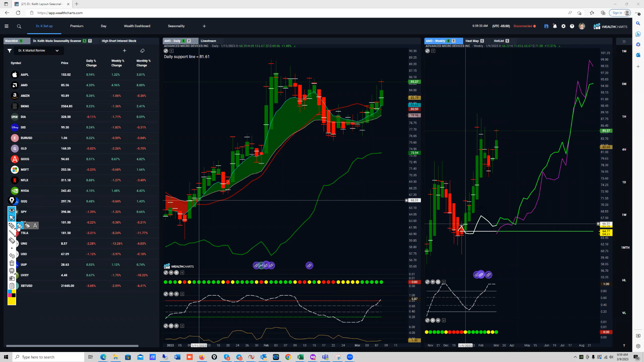Open the WealthCharts symbol search magnifier
Viewport: 644px width, 362px height.
[x=19, y=26]
